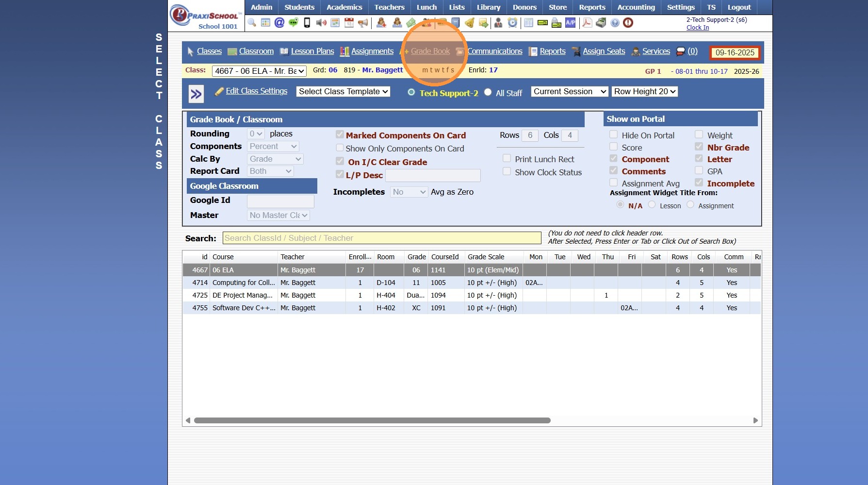Image resolution: width=868 pixels, height=485 pixels.
Task: Go to the Assignments link
Action: 372,51
